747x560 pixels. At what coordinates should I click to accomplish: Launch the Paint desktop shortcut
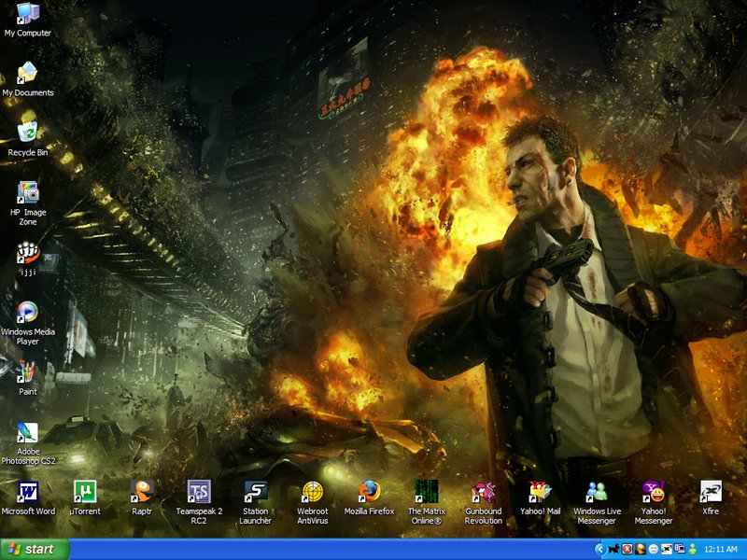28,379
